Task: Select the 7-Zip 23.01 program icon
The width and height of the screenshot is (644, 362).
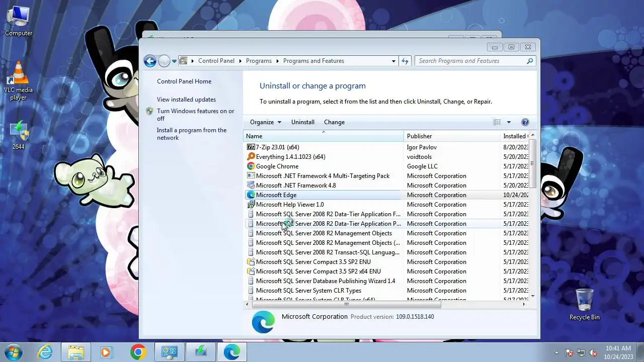Action: click(x=251, y=147)
